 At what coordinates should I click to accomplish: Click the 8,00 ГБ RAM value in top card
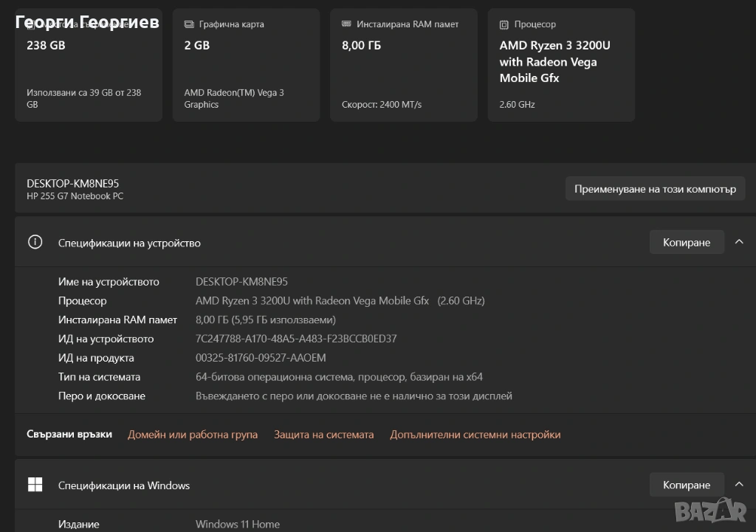pyautogui.click(x=361, y=45)
